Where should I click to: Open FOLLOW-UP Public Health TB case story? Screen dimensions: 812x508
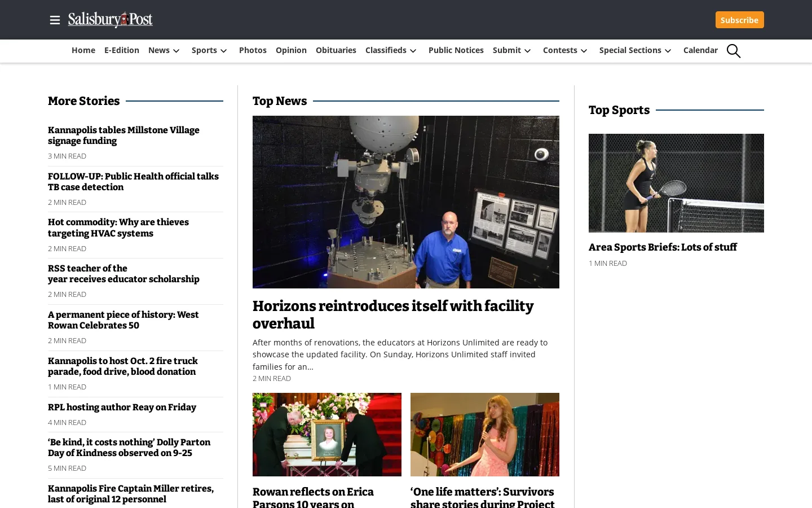133,182
